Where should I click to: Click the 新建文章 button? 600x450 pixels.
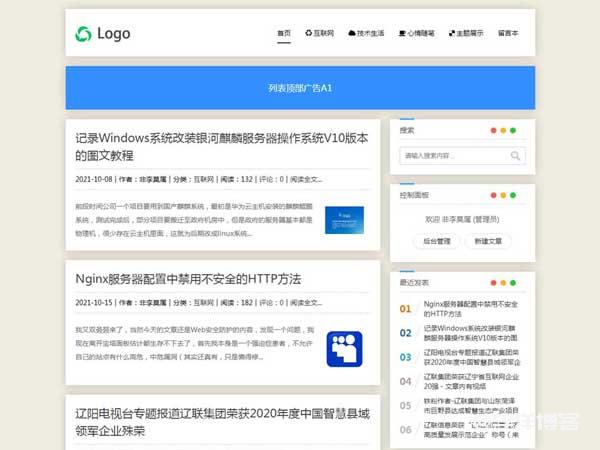493,241
